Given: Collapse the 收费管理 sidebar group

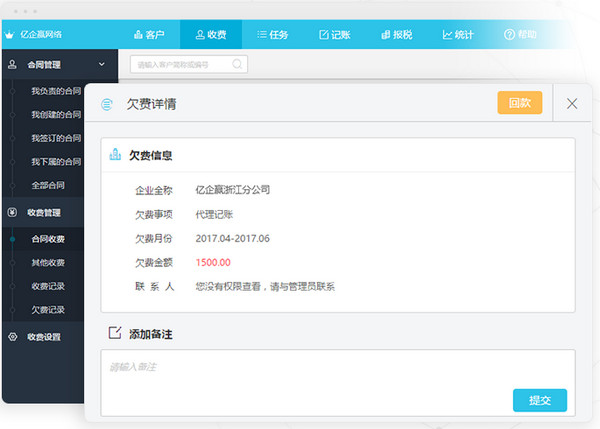Looking at the screenshot, I should (44, 213).
